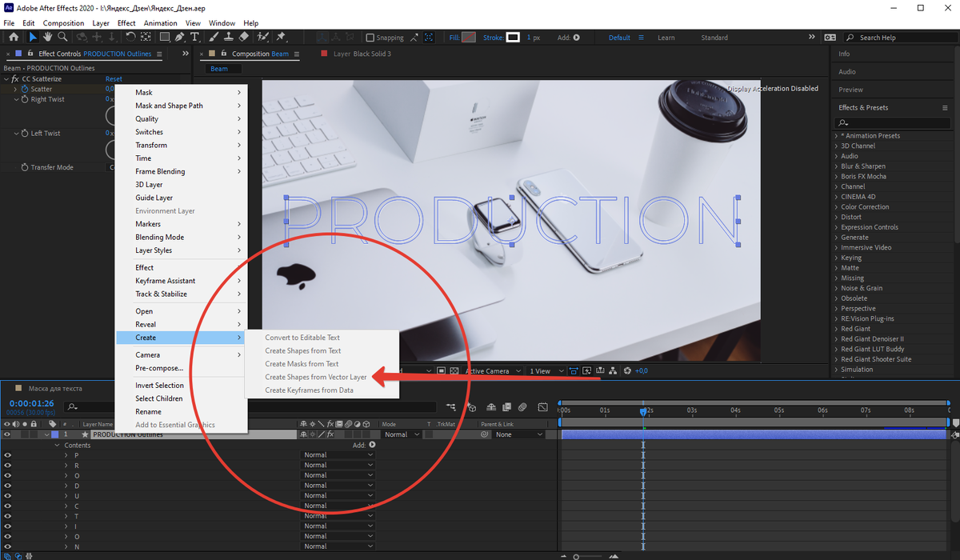Toggle the eye for shape group T
The height and width of the screenshot is (560, 960).
7,516
